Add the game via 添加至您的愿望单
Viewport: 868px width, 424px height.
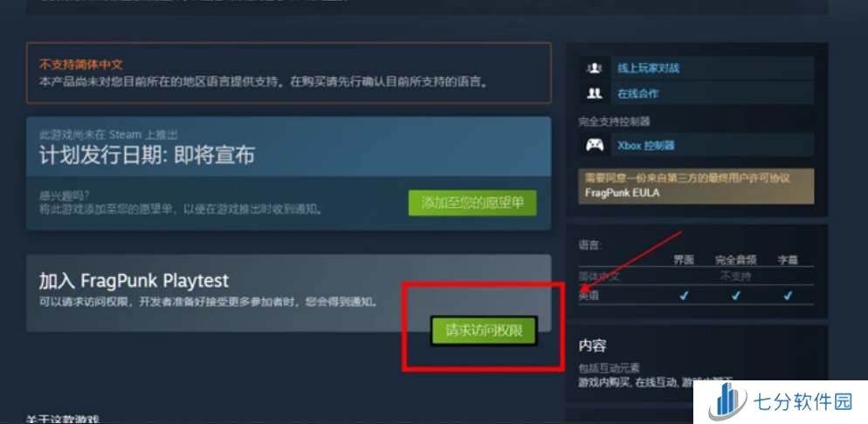tap(472, 203)
